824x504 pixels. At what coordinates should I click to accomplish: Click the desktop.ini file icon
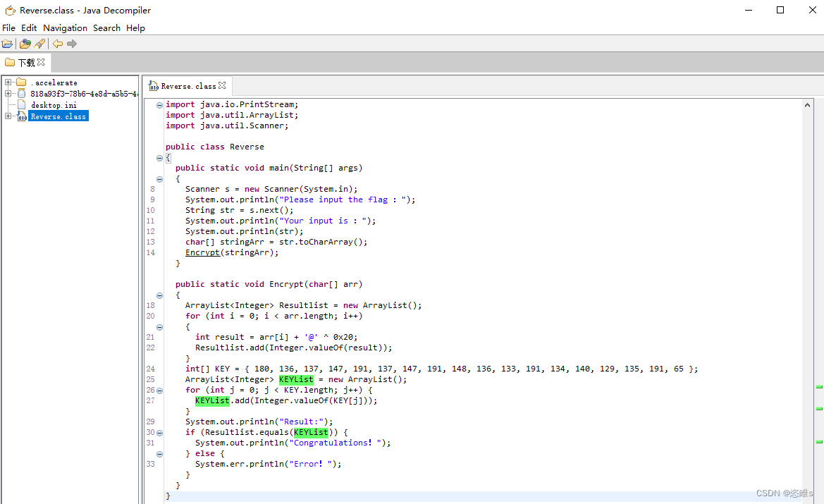[21, 104]
